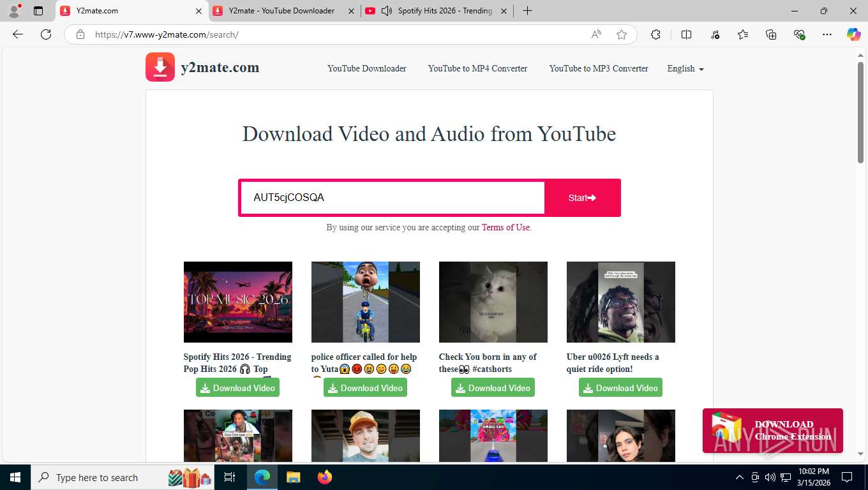Open YouTube Downloader nav link
Screen dimensions: 868x490
click(367, 68)
